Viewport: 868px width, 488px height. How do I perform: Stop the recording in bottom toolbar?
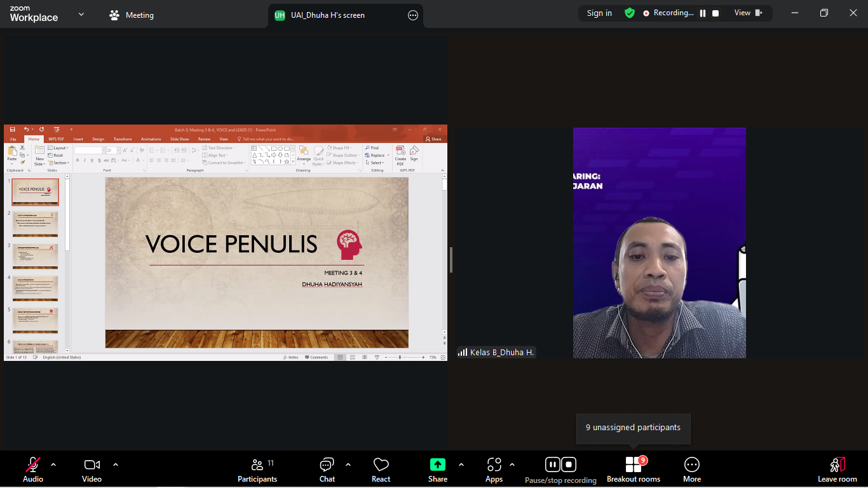pyautogui.click(x=569, y=464)
